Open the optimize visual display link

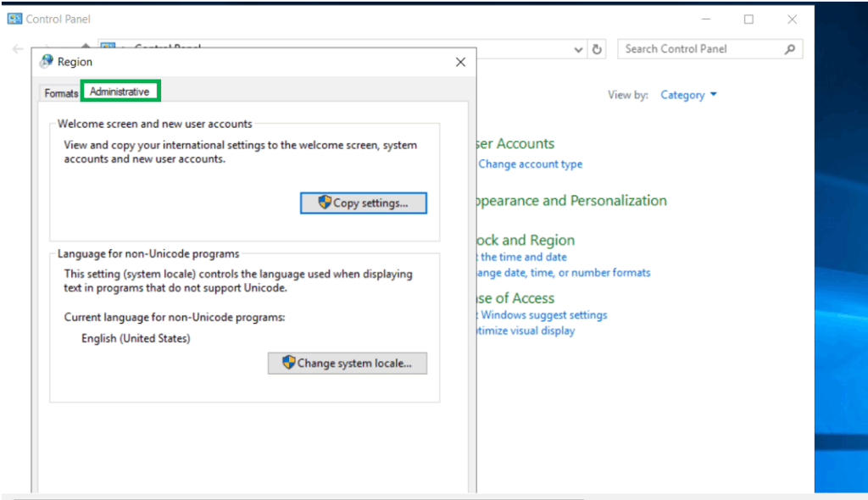click(x=525, y=331)
